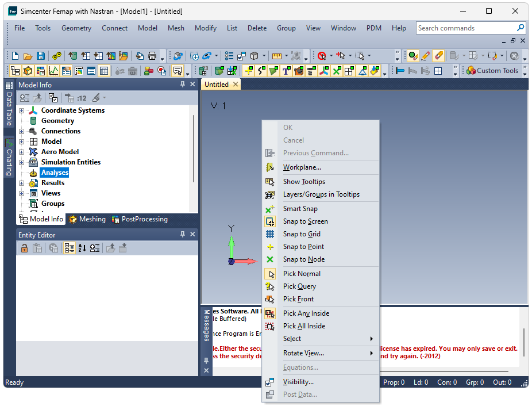This screenshot has width=532, height=406.
Task: Click the XY chart line-graph pane icon
Action: click(53, 71)
